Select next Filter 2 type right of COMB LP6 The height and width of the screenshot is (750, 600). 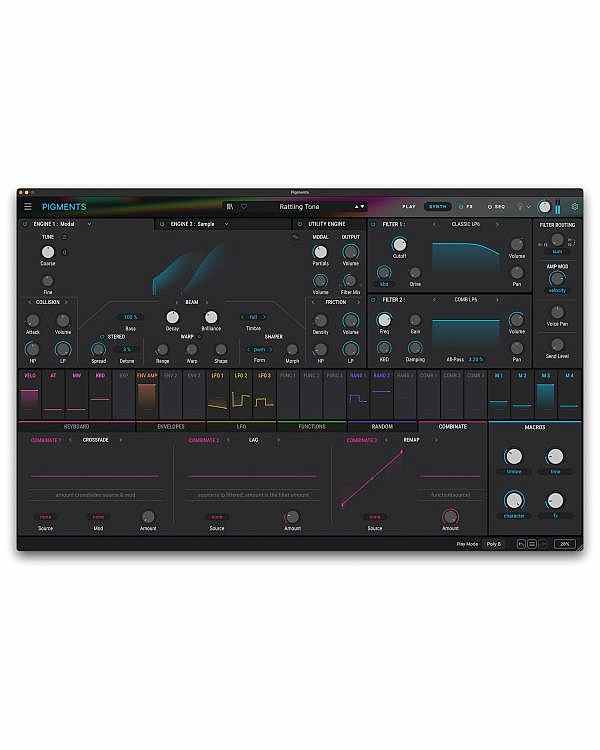[x=497, y=300]
